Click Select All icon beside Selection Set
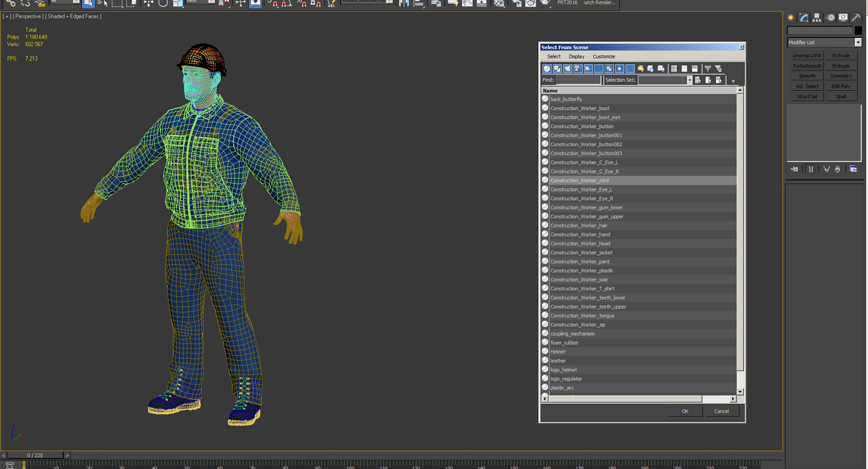The width and height of the screenshot is (868, 469). point(698,80)
